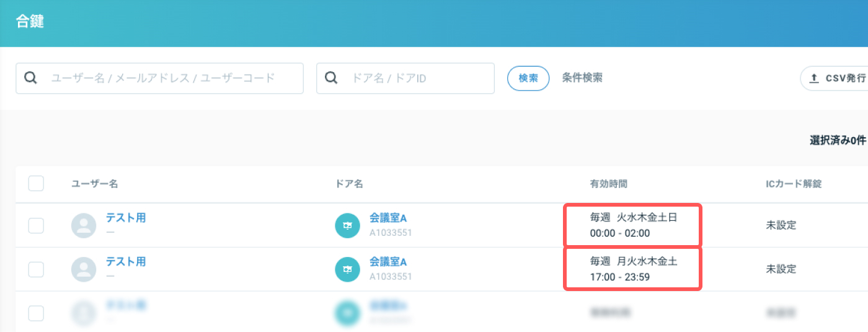The height and width of the screenshot is (332, 868).
Task: Click the CSV発行 button
Action: [x=834, y=79]
